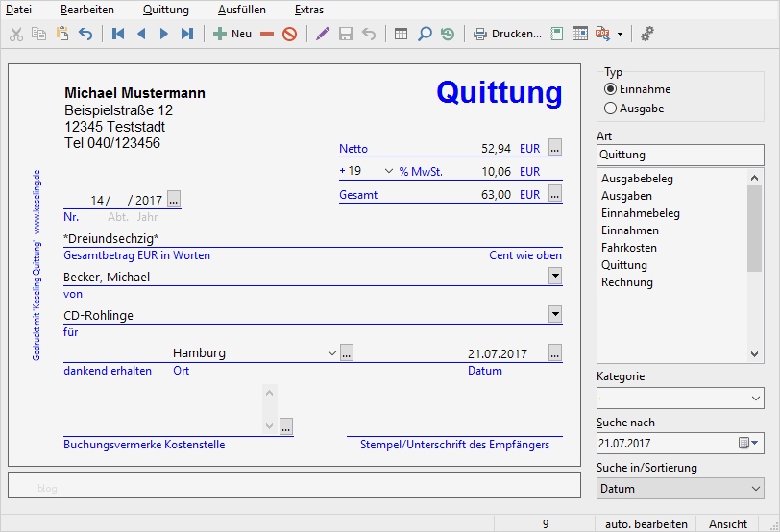Click the ellipsis button beside Ort
The width and height of the screenshot is (780, 532).
347,352
